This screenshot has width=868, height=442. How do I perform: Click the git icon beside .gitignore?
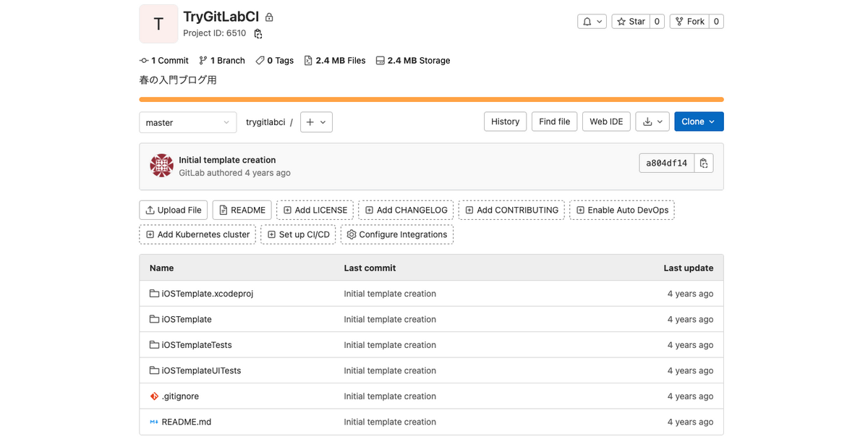pyautogui.click(x=154, y=396)
